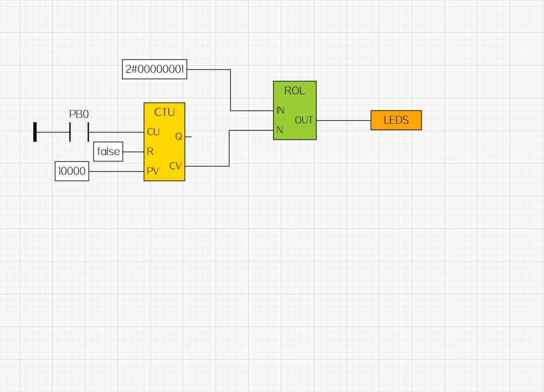This screenshot has height=392, width=544.
Task: Click the PV input pin on CTU
Action: [x=153, y=171]
